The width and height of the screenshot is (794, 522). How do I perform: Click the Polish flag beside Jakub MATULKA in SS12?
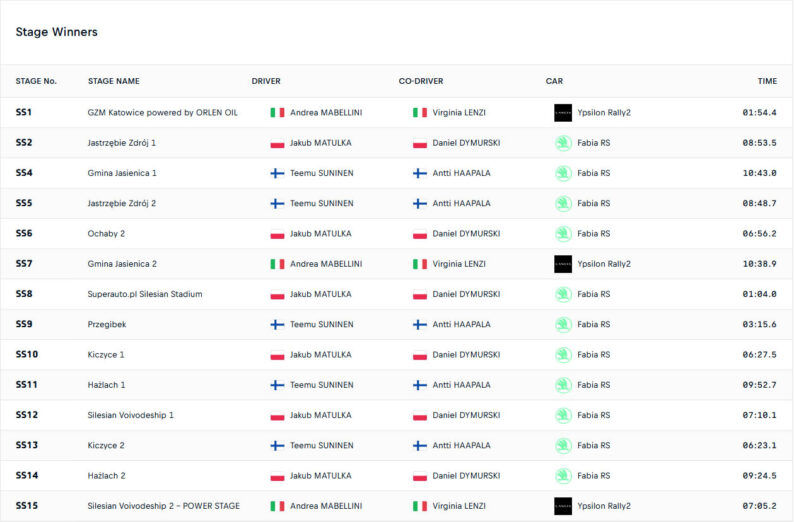tap(277, 415)
